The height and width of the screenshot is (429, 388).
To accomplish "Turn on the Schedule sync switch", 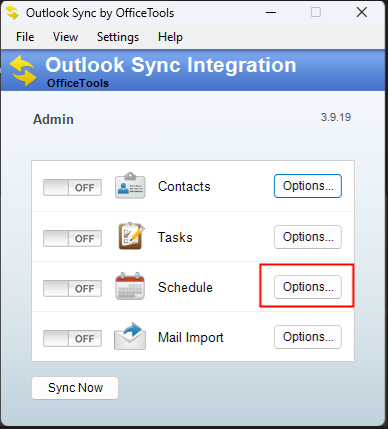I will pyautogui.click(x=72, y=288).
